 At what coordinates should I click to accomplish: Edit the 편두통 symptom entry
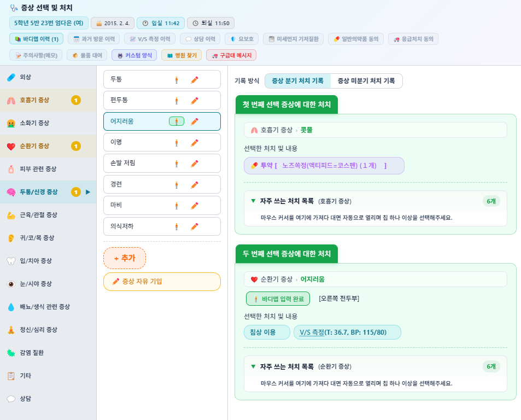(x=195, y=101)
